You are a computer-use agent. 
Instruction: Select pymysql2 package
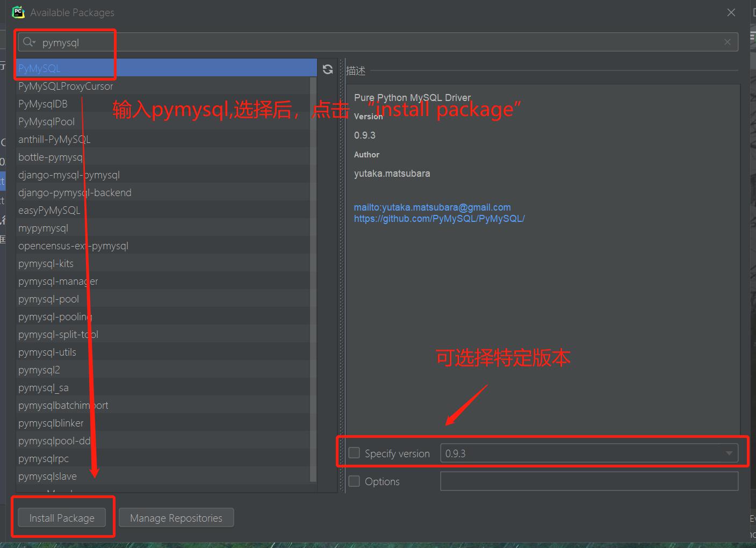pos(163,370)
